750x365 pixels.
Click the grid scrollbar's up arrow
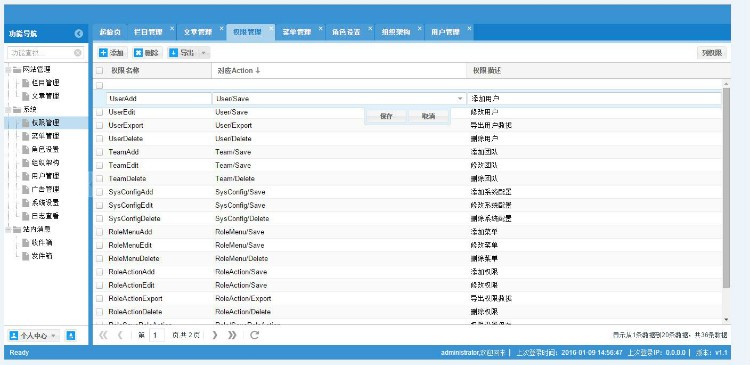727,84
